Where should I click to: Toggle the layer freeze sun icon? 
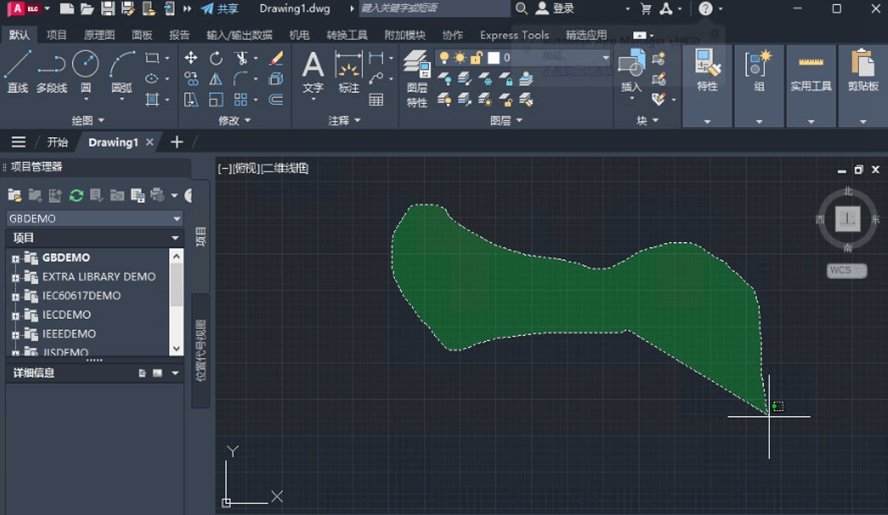(x=460, y=57)
